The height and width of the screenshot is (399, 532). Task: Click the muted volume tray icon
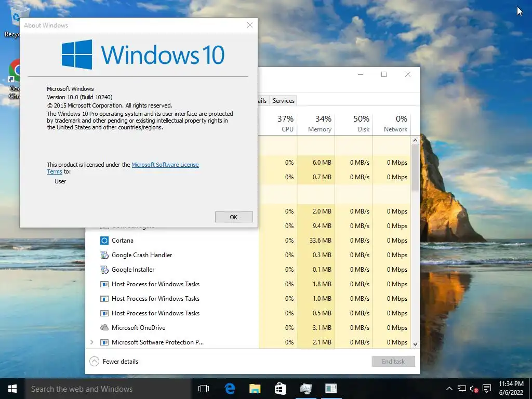point(474,389)
